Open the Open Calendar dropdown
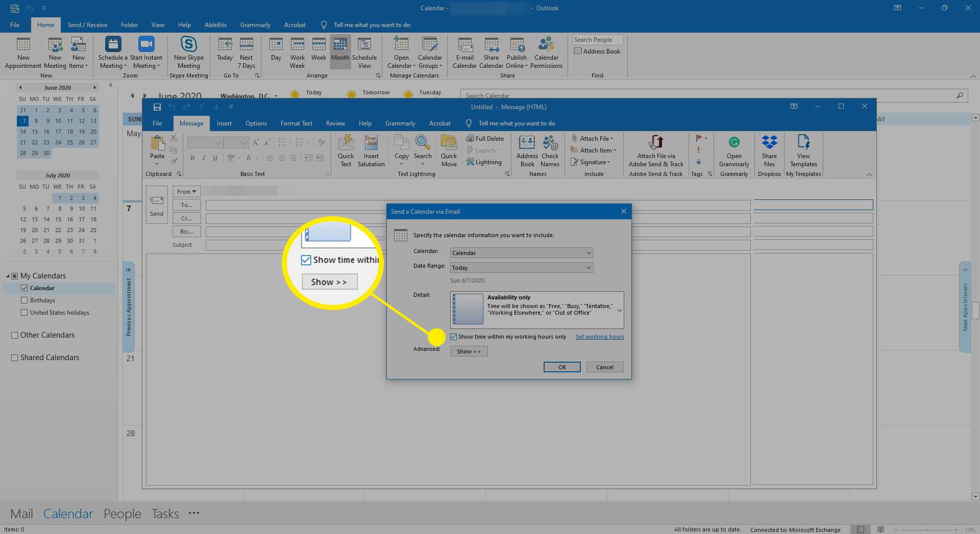Screen dimensions: 980x534 pos(401,53)
